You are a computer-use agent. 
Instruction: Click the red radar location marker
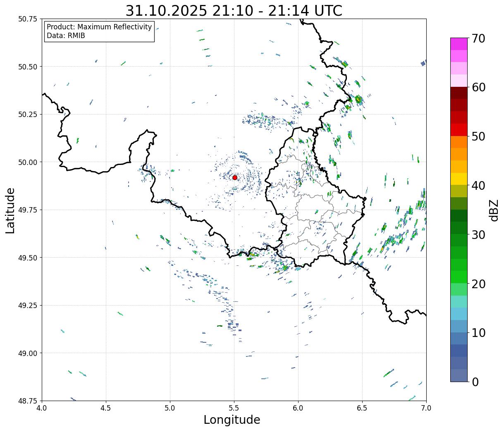tap(235, 177)
